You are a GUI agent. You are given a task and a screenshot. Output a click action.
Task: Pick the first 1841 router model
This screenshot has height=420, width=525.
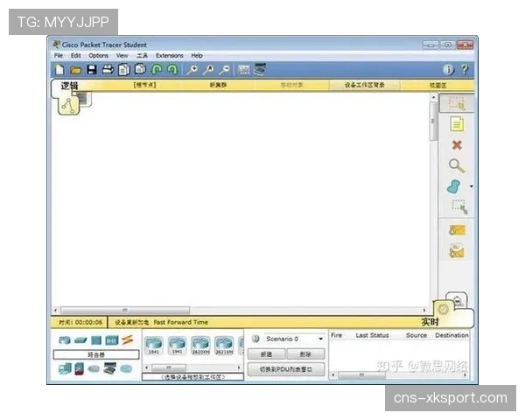pyautogui.click(x=154, y=346)
